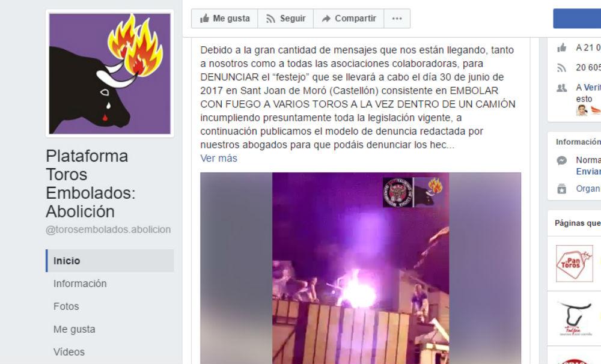Click the Me gusta thumbs-up button

coord(225,19)
